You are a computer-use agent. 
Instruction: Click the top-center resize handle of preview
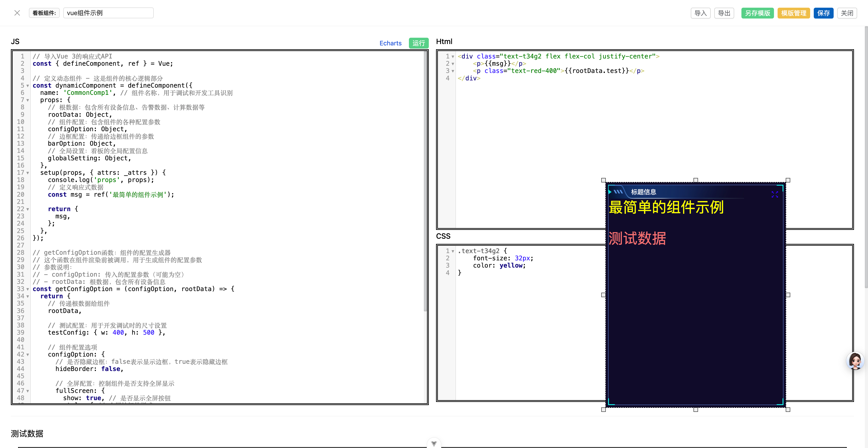[x=696, y=180]
